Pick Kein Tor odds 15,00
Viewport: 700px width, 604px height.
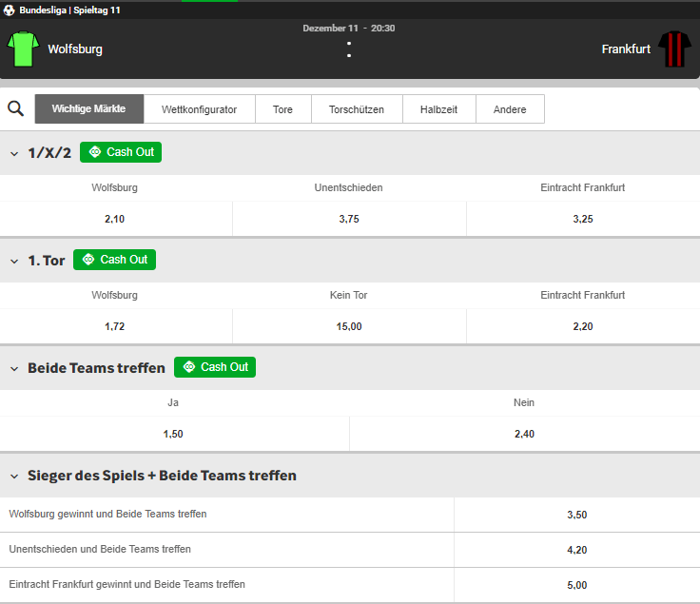point(349,326)
